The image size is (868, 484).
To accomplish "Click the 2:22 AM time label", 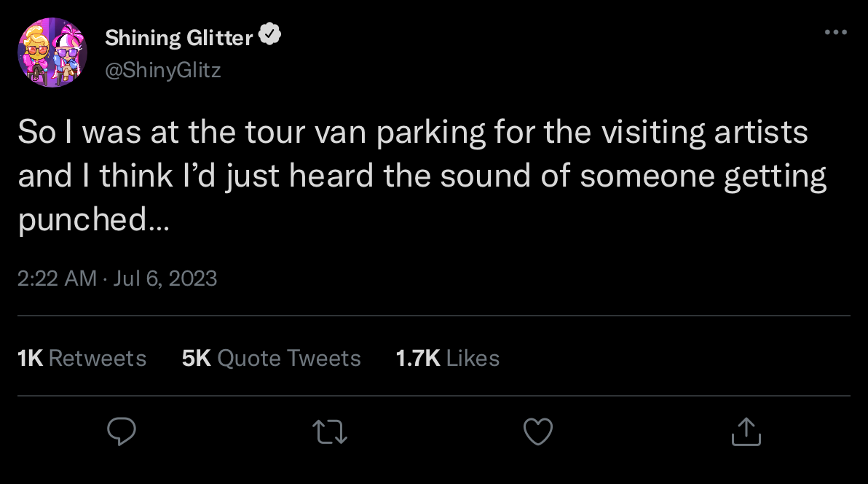I will coord(56,278).
